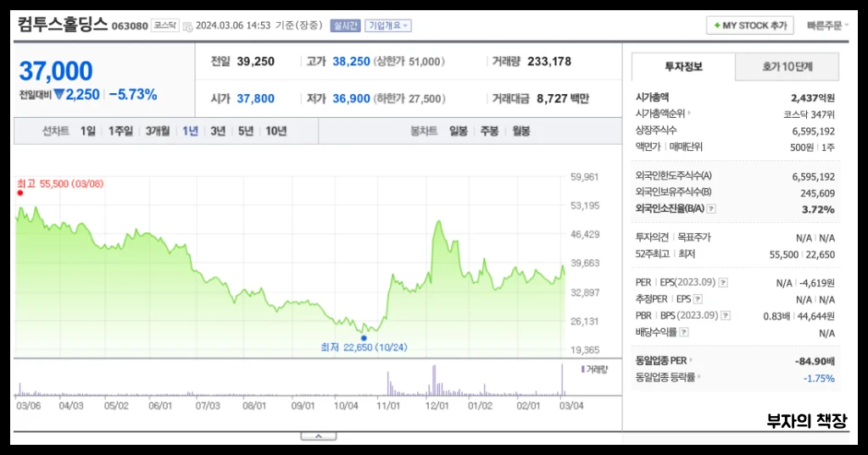Click the 12/01 date on chart axis
The width and height of the screenshot is (868, 455).
coord(437,406)
